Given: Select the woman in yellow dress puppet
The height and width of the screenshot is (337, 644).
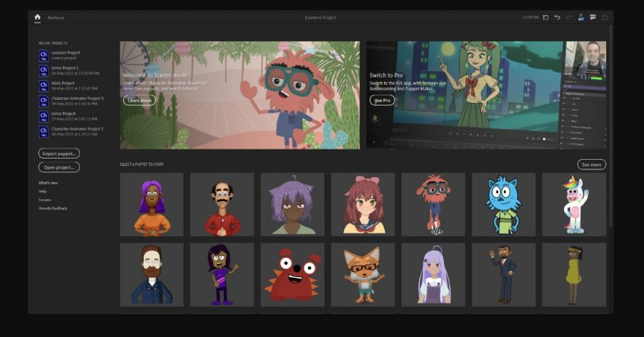Looking at the screenshot, I should (574, 275).
